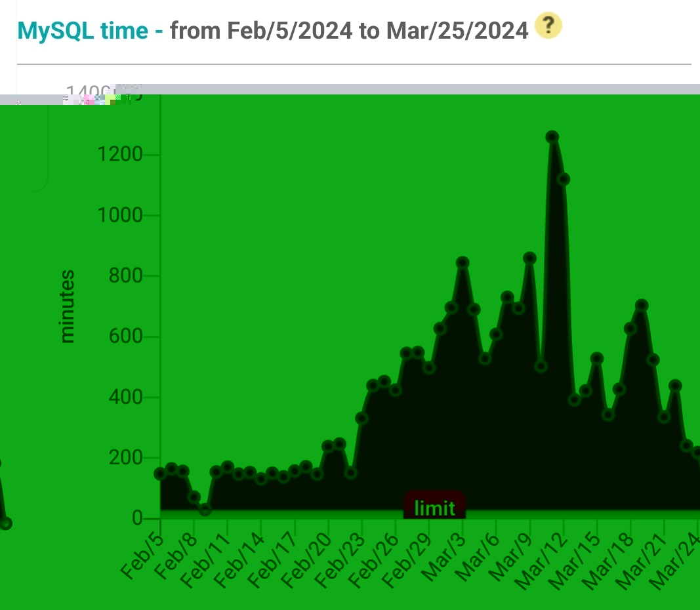The width and height of the screenshot is (700, 610).
Task: Click the "Feb/23" x-axis date label
Action: [339, 560]
